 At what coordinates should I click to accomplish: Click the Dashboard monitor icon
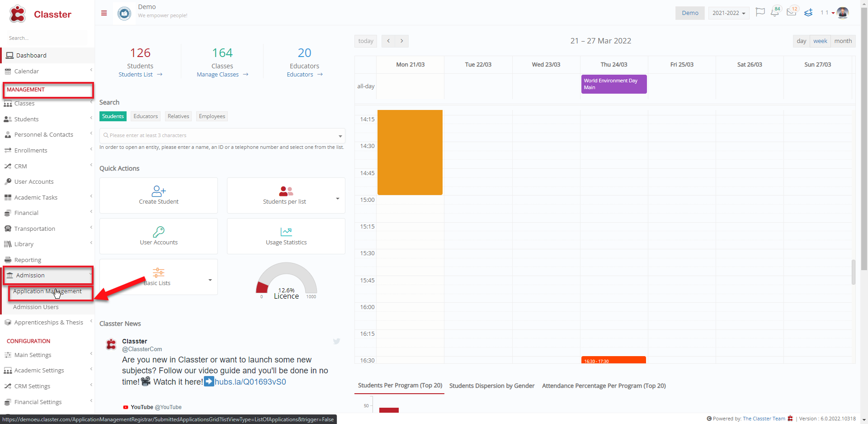pos(10,55)
